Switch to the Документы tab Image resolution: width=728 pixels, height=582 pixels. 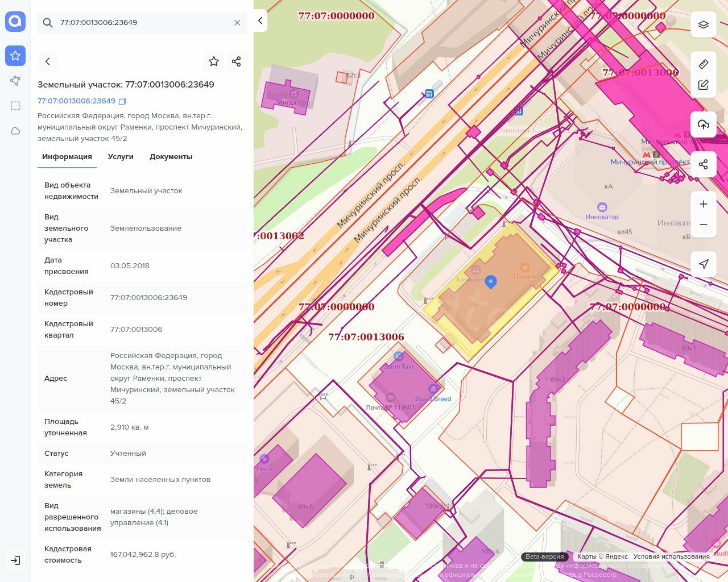click(171, 157)
